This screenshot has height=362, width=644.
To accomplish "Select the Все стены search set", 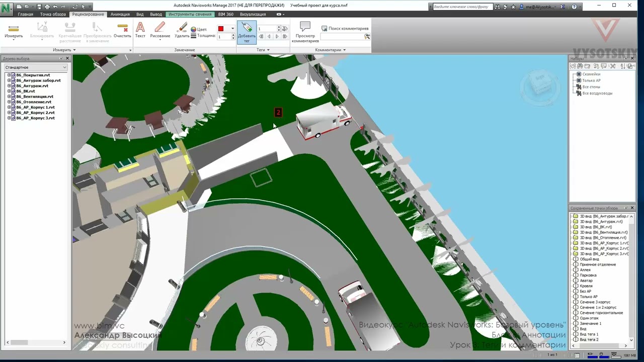I will coord(591,87).
